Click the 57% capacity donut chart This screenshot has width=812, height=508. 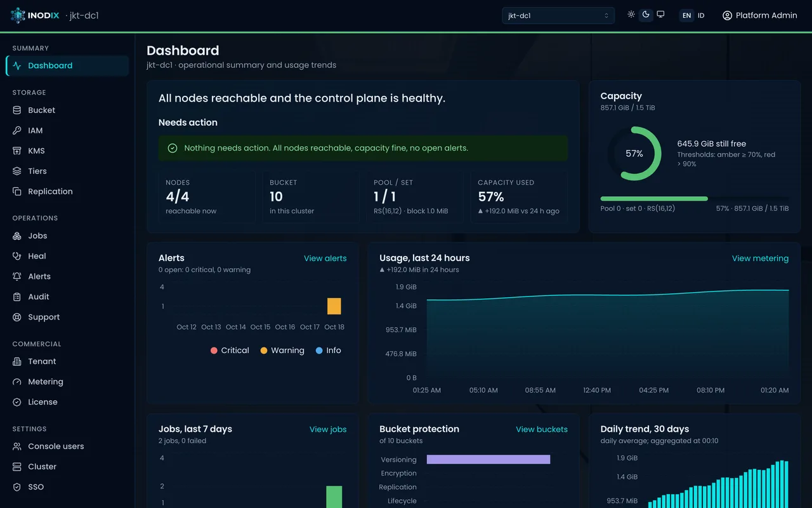tap(634, 154)
